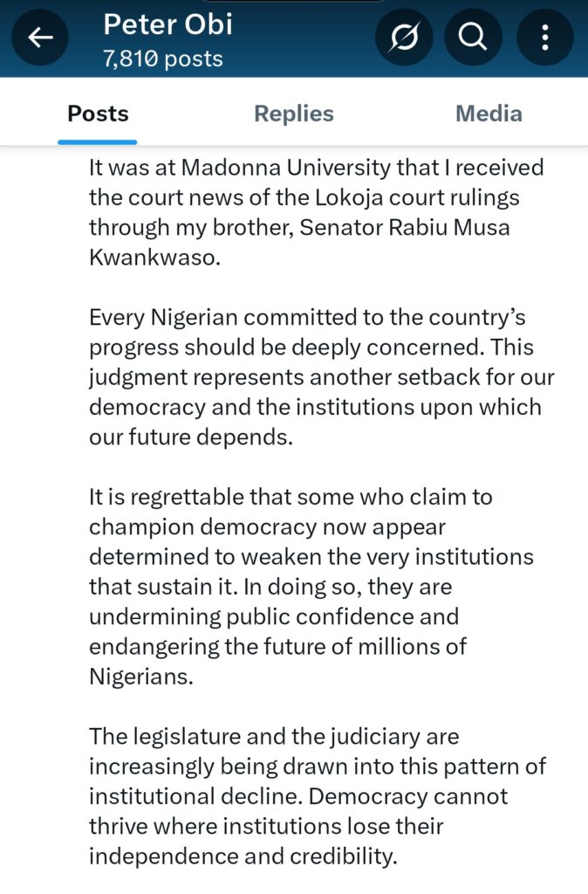Tap the 7,810 posts count label
Viewport: 588px width, 894px height.
pyautogui.click(x=163, y=58)
